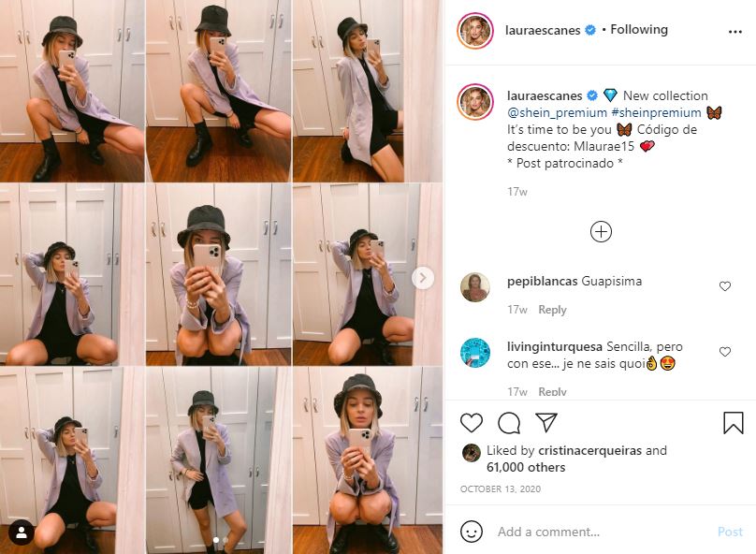Open comments via speech bubble icon
This screenshot has height=554, width=756.
point(509,423)
